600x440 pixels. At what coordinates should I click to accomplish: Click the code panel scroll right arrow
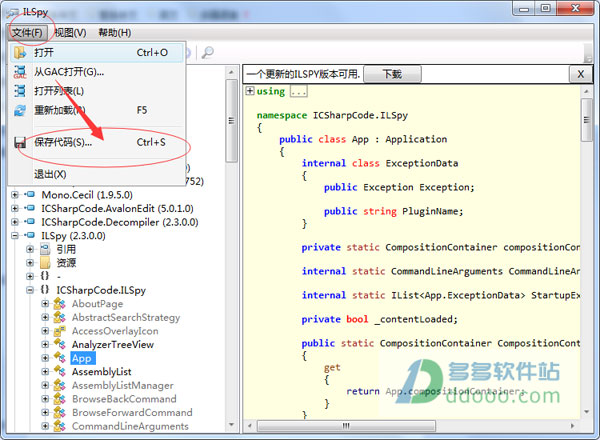[572, 426]
